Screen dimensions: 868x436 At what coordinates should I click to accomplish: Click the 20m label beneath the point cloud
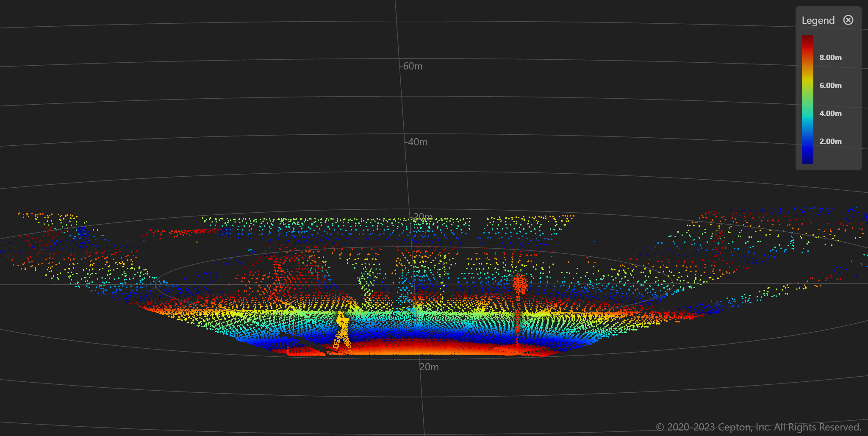coord(429,367)
